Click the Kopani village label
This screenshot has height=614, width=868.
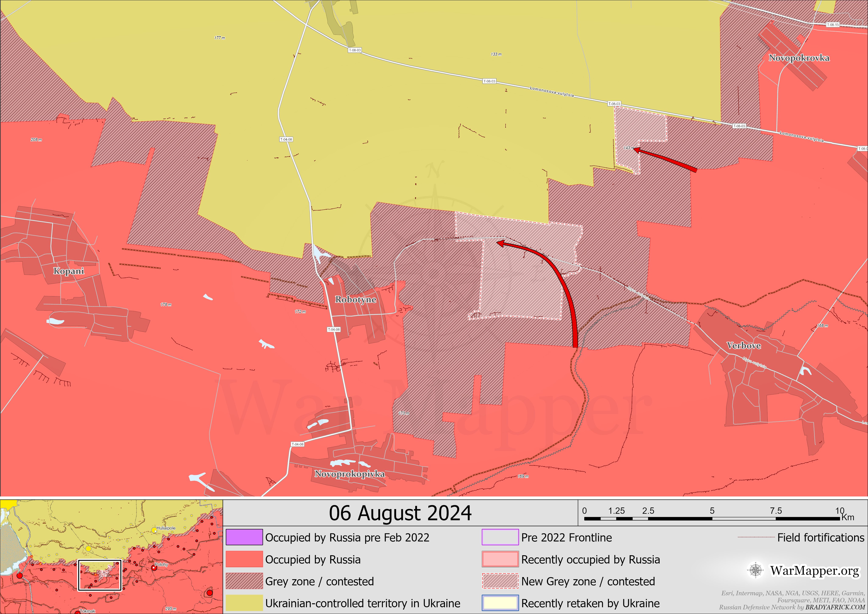[x=68, y=271]
